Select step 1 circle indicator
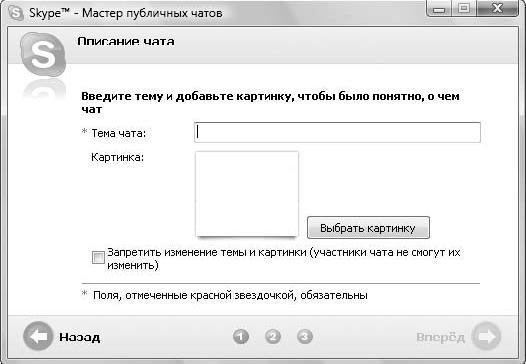 (x=241, y=336)
